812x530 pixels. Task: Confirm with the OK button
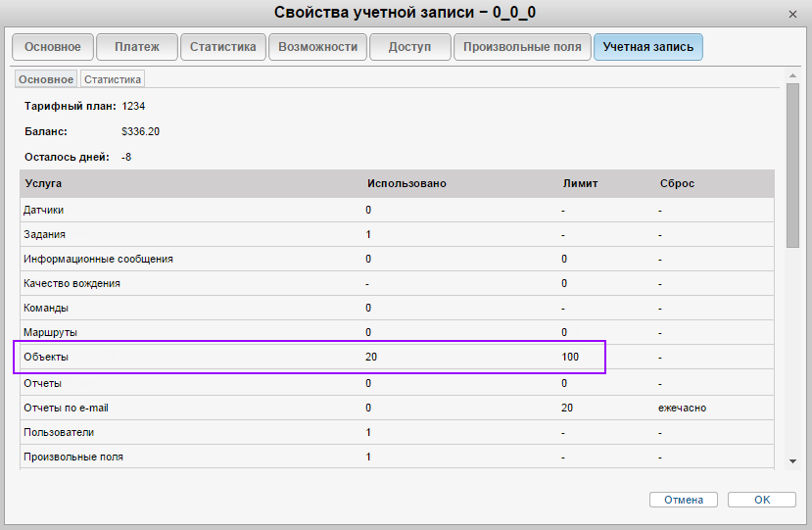(761, 500)
